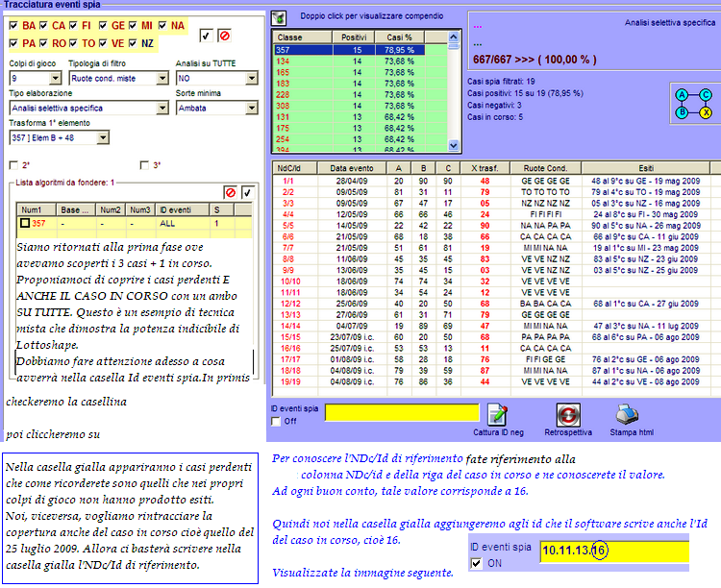Viewport: 721px width, 588px height.
Task: Toggle the TO wheel checkbox
Action: pyautogui.click(x=73, y=43)
